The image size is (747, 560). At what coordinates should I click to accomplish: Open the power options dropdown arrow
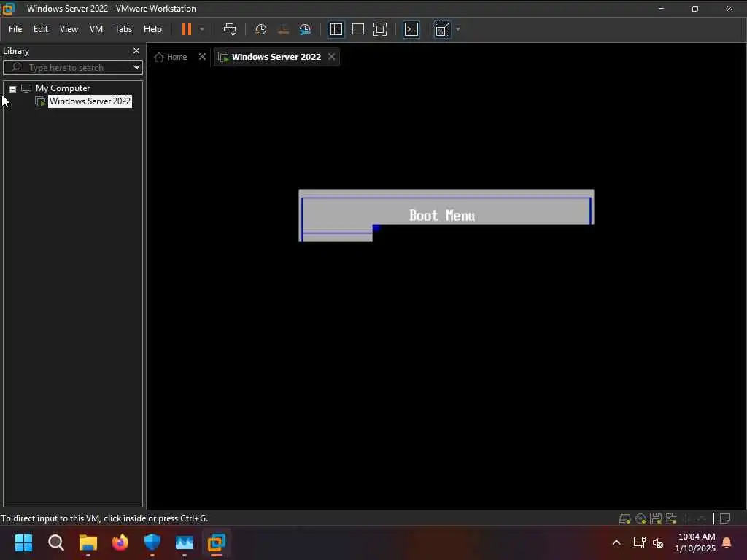coord(202,29)
